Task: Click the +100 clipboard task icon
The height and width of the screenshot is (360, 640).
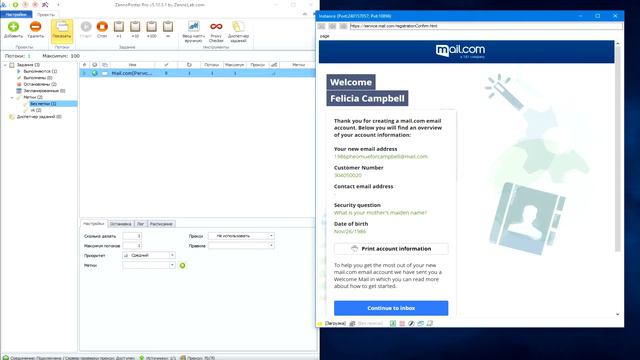Action: pyautogui.click(x=151, y=27)
